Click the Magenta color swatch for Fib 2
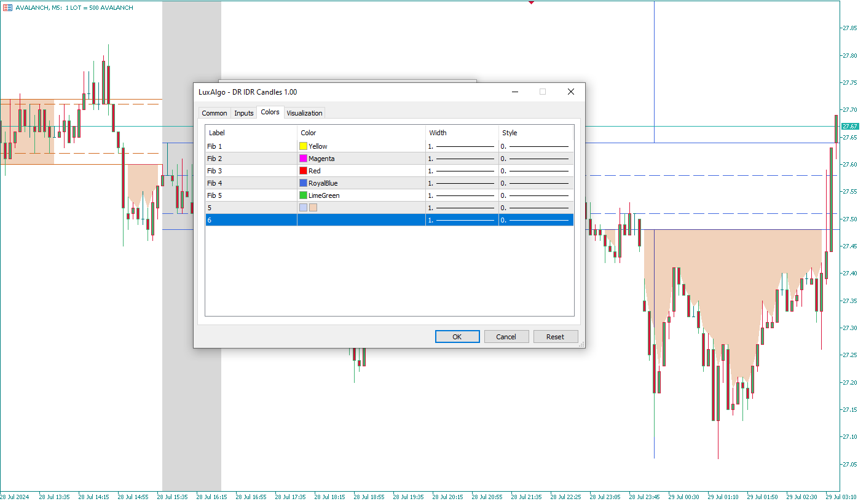 tap(303, 159)
